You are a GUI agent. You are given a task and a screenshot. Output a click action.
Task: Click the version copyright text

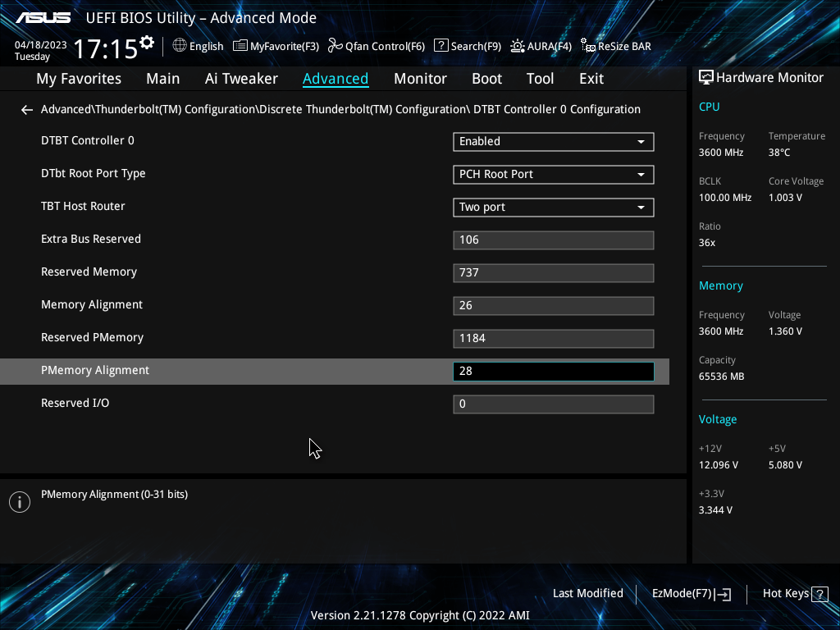420,615
